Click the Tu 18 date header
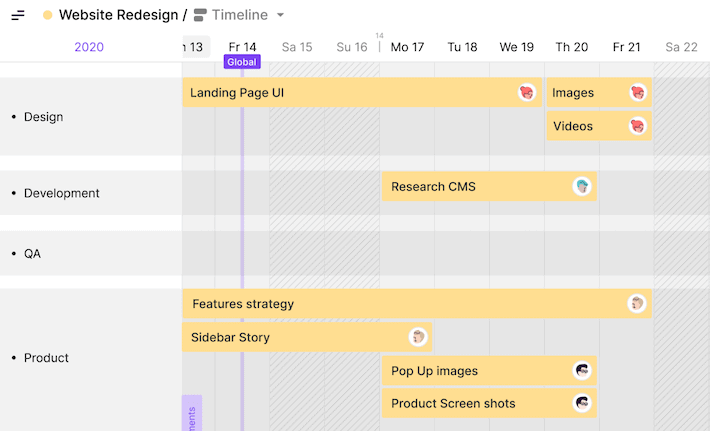The width and height of the screenshot is (710, 431). click(x=462, y=47)
